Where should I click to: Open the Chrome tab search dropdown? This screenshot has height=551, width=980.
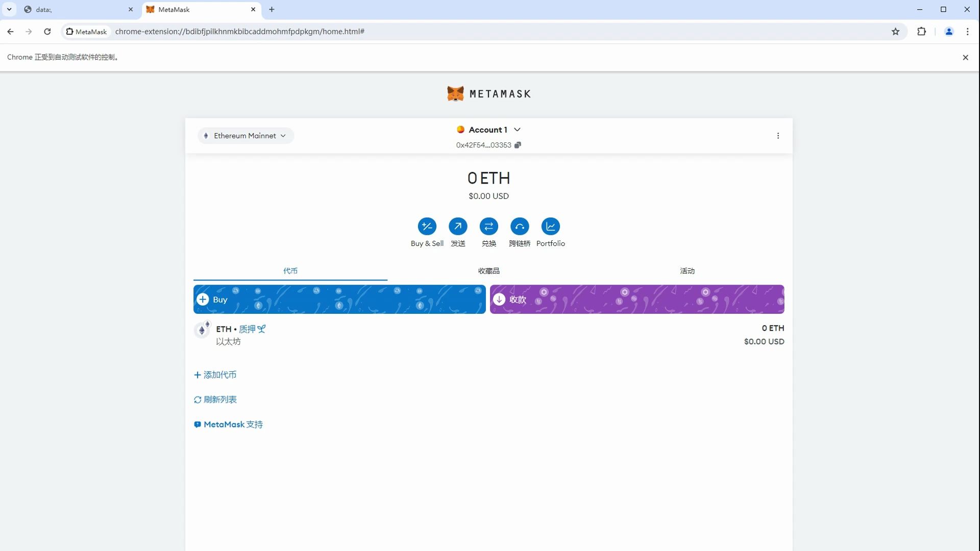9,9
